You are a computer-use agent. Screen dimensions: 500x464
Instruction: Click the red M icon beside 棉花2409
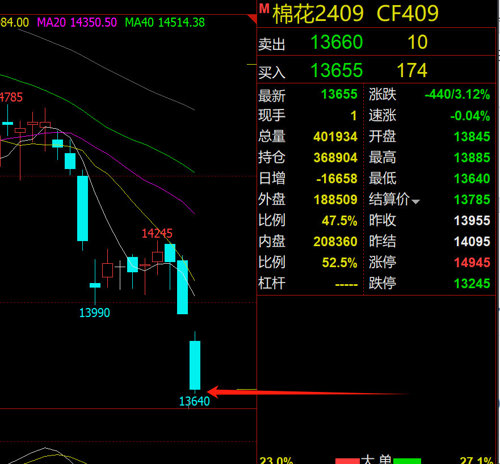point(264,9)
